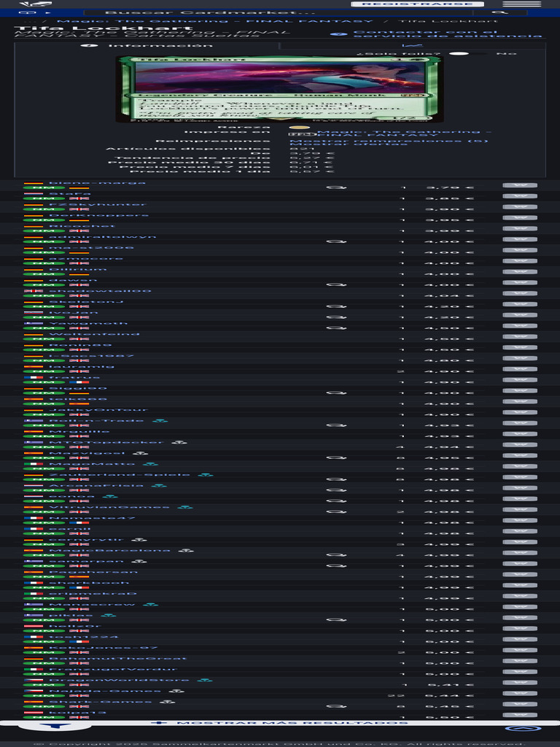
Task: Click the help icon beside Contactar
Action: click(337, 34)
